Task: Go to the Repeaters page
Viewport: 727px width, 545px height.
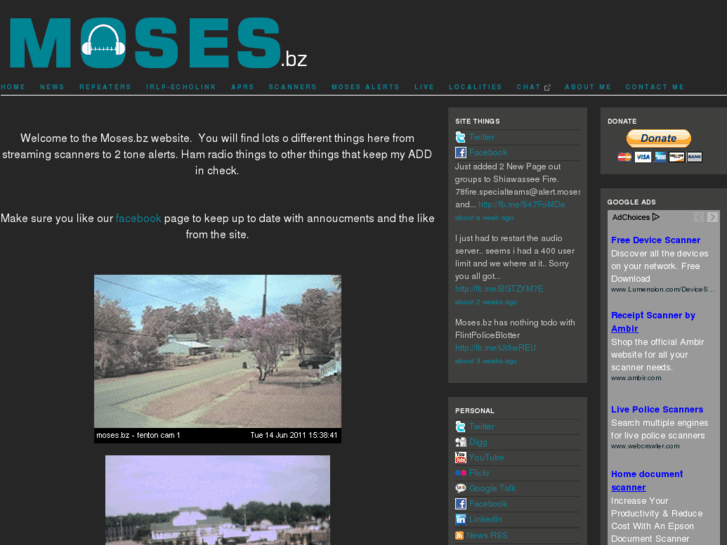Action: 105,87
